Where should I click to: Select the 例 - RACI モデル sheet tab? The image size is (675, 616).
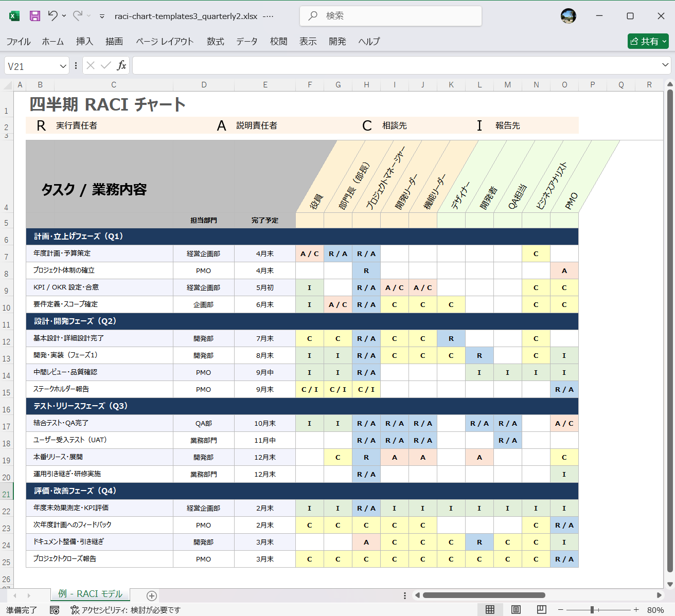(90, 594)
